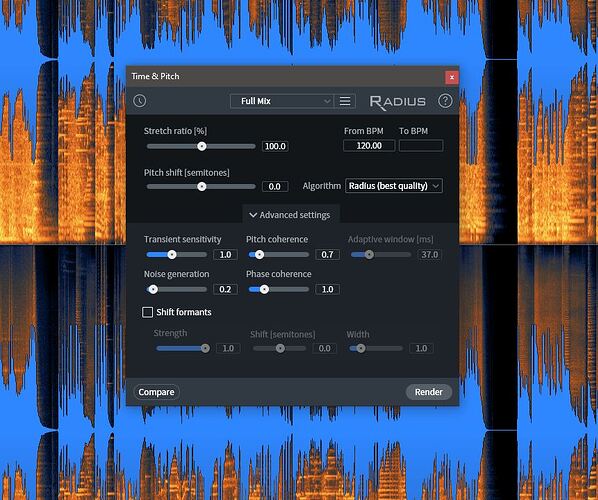
Task: Close the Time & Pitch window
Action: [452, 77]
